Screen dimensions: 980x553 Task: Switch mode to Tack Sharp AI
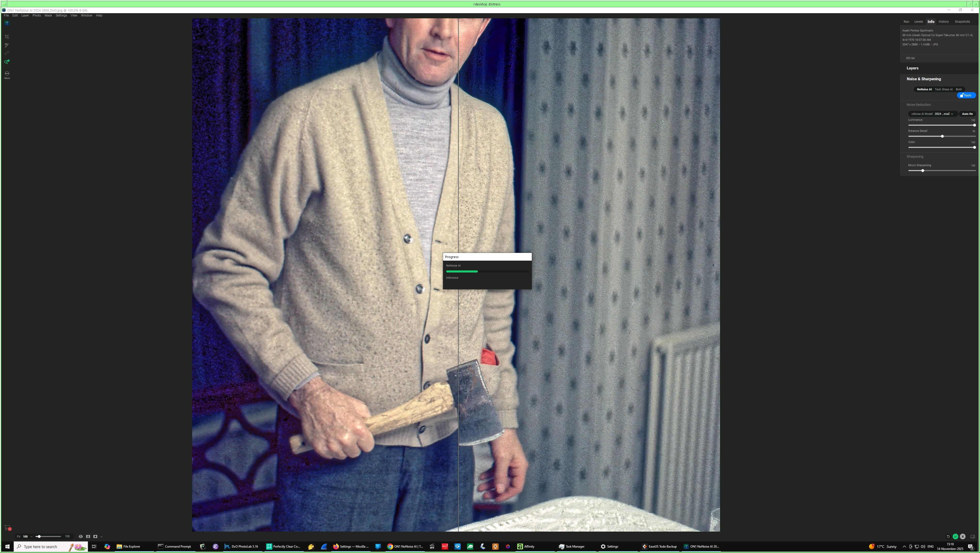click(943, 90)
